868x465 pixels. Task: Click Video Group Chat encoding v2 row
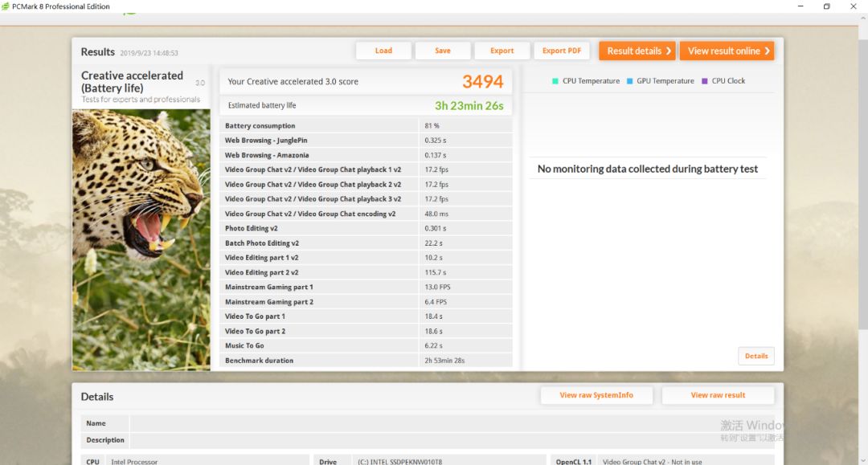(x=366, y=214)
